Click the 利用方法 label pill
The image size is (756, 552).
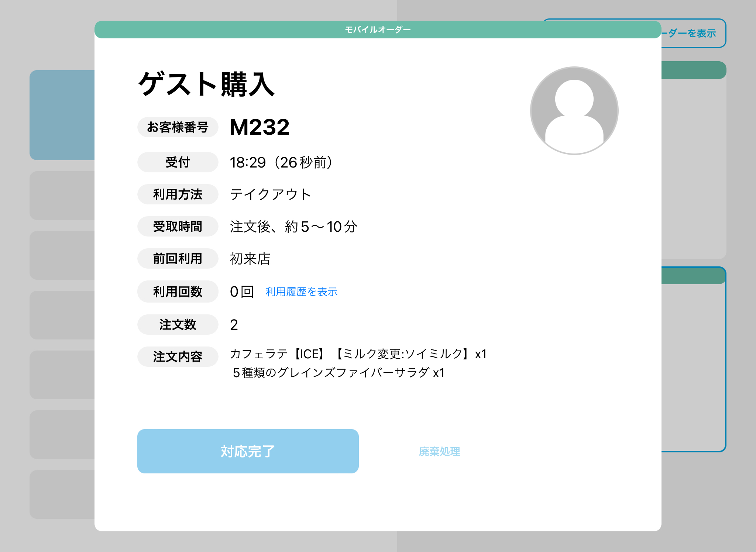click(178, 194)
